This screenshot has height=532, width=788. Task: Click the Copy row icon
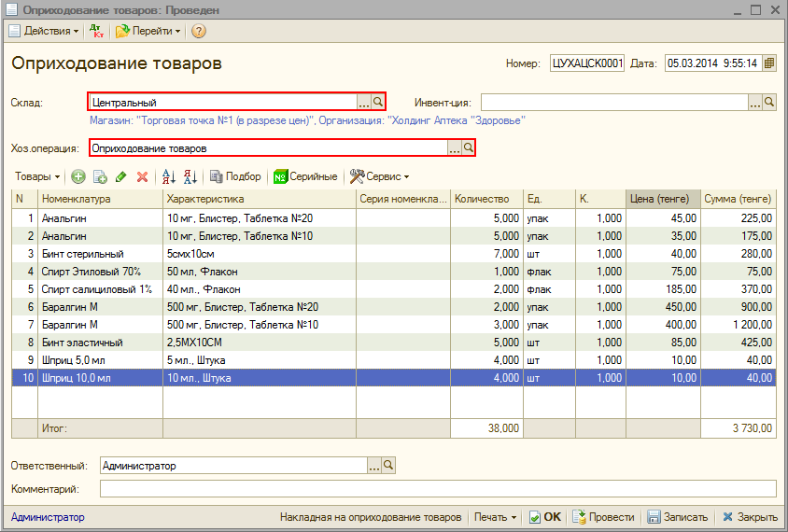click(x=100, y=176)
